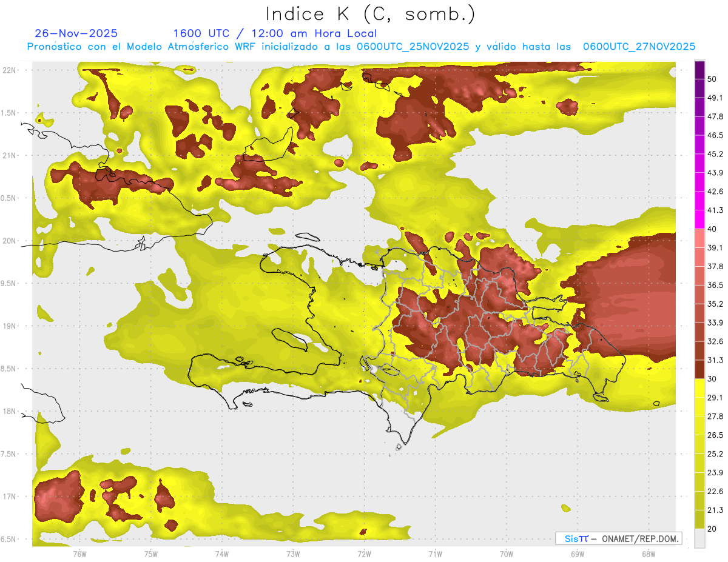This screenshot has height=562, width=728.
Task: Click the '35.2' colorbar label
Action: point(715,304)
